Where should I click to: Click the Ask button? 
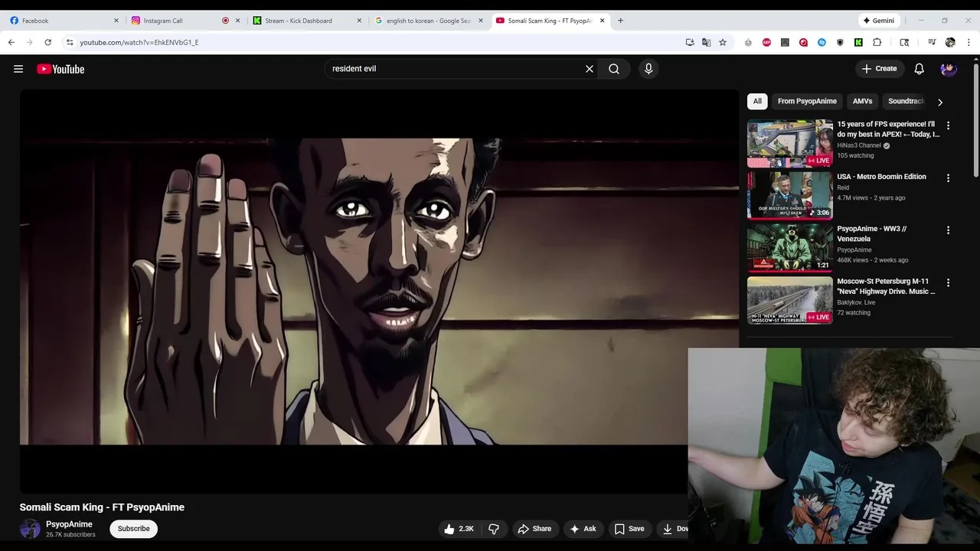pyautogui.click(x=583, y=529)
